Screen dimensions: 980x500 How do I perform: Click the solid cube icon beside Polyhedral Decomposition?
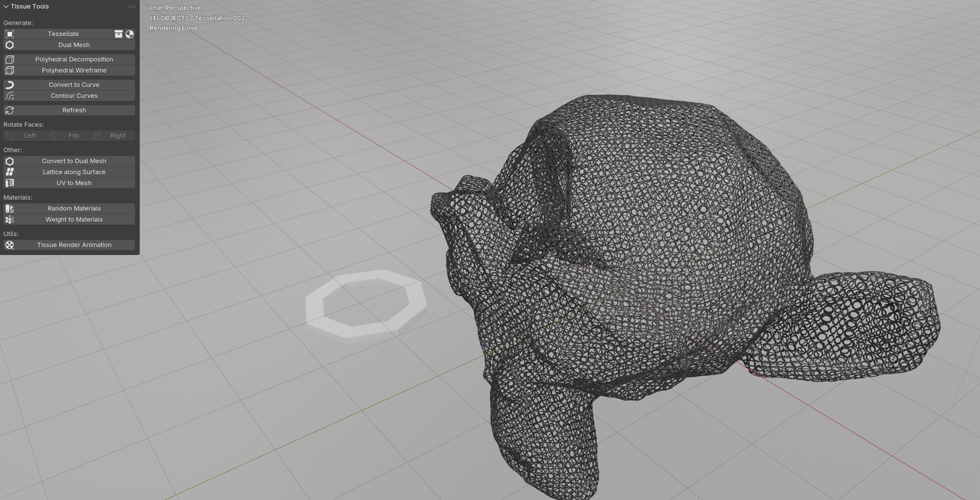[x=9, y=59]
